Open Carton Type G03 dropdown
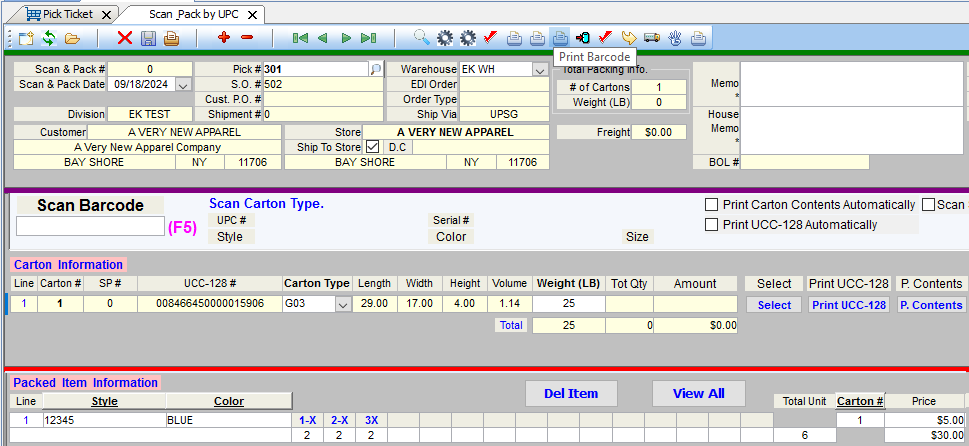969x446 pixels. [x=344, y=304]
